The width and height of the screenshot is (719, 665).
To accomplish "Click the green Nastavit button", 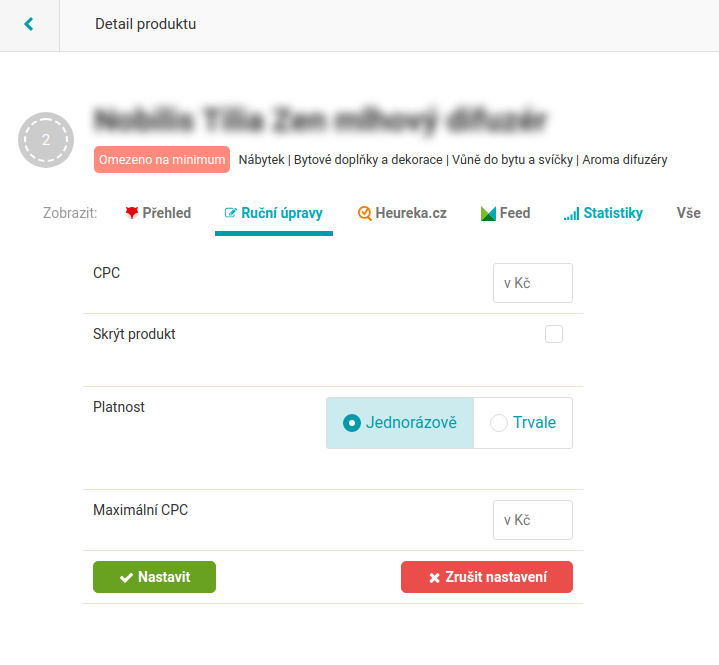I will [155, 577].
